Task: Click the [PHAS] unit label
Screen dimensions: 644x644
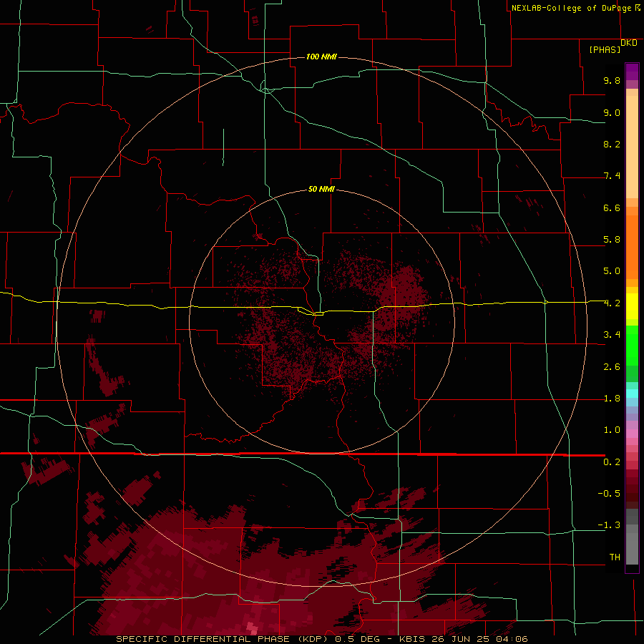Action: tap(605, 50)
